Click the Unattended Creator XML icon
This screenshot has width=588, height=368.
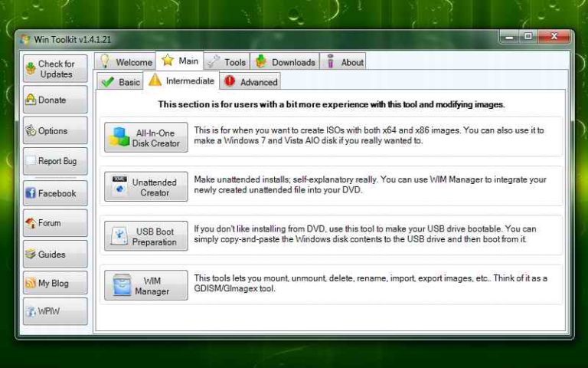tap(119, 186)
